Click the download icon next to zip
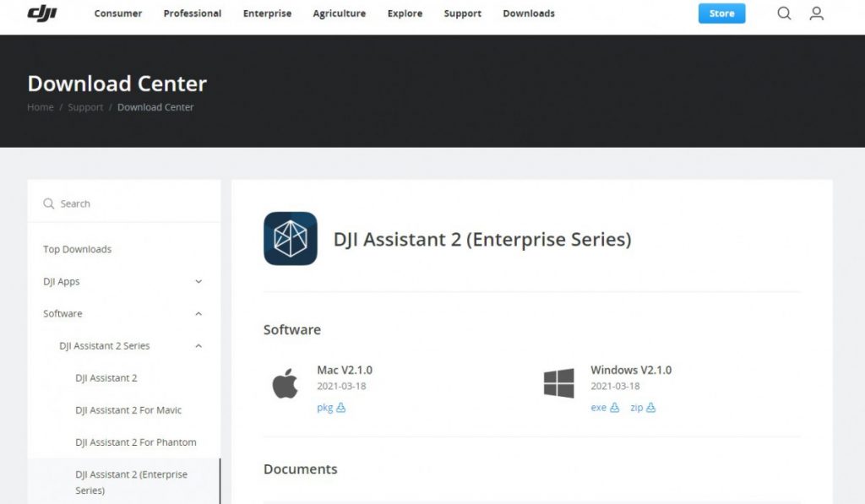The width and height of the screenshot is (865, 504). point(651,408)
